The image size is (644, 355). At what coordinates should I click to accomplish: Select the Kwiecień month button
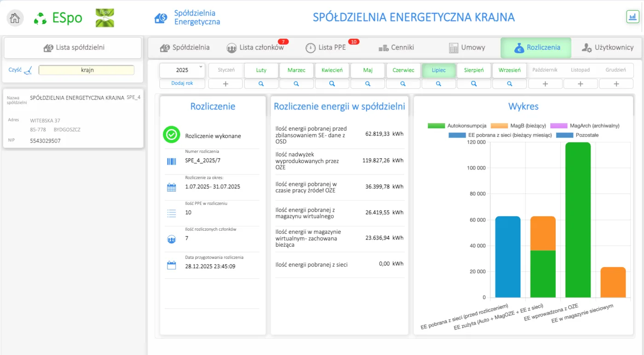click(332, 70)
